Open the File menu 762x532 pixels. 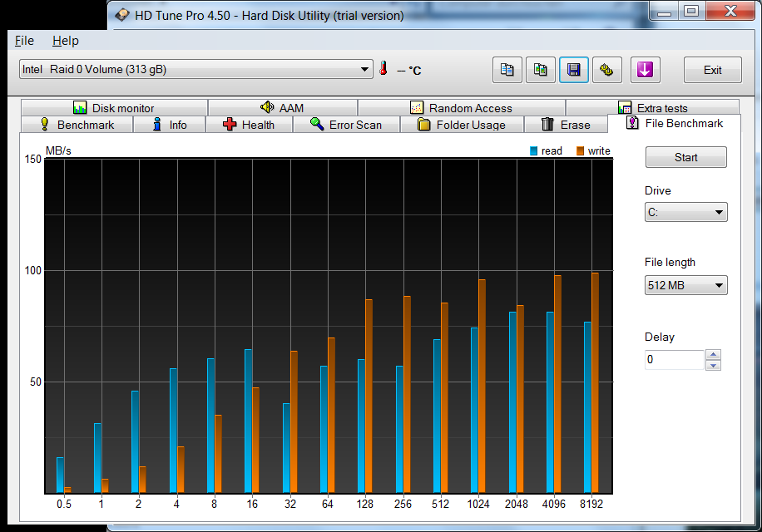pyautogui.click(x=24, y=41)
